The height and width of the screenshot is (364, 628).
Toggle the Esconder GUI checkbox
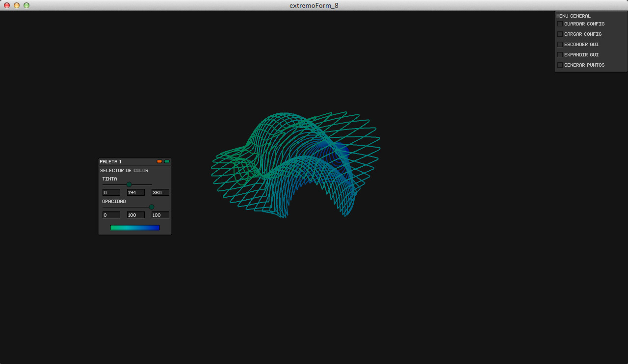point(560,45)
